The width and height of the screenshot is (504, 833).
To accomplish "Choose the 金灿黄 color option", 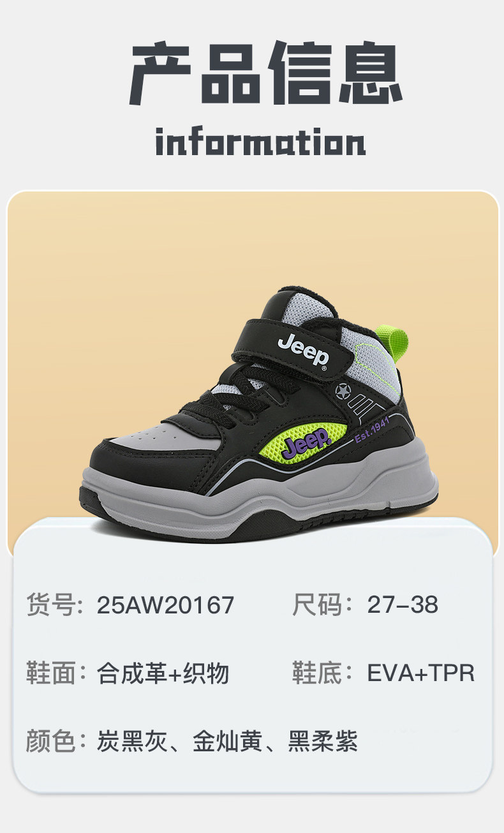I will (x=228, y=742).
